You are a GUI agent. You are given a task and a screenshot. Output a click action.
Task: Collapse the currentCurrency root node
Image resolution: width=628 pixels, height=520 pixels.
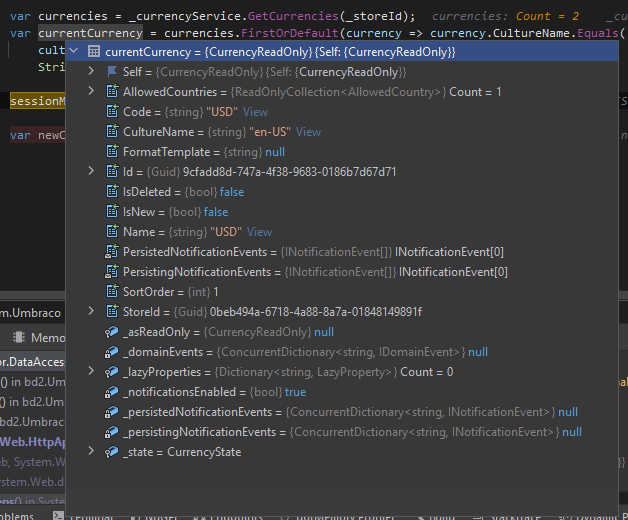[74, 51]
